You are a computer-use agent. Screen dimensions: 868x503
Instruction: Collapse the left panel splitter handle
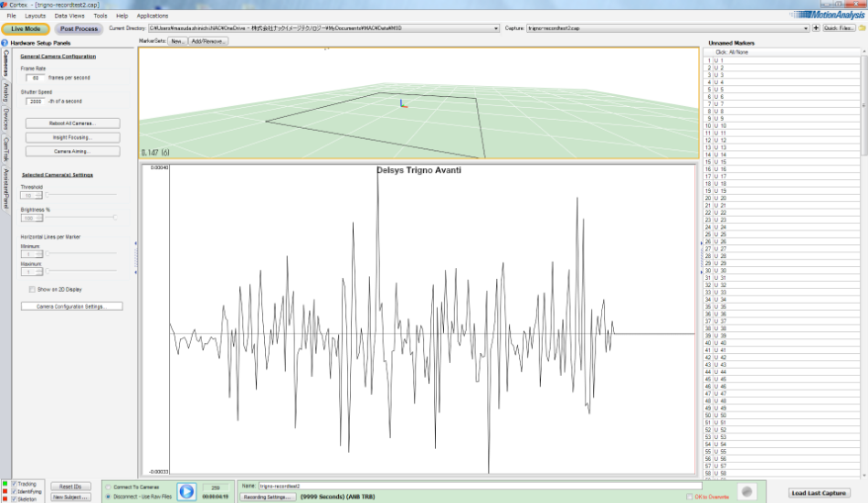pos(135,258)
